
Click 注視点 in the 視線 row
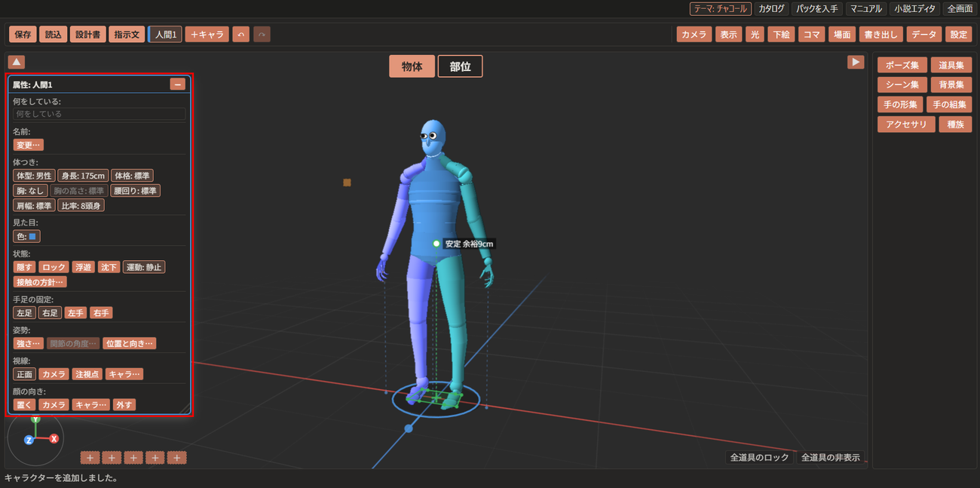point(87,374)
